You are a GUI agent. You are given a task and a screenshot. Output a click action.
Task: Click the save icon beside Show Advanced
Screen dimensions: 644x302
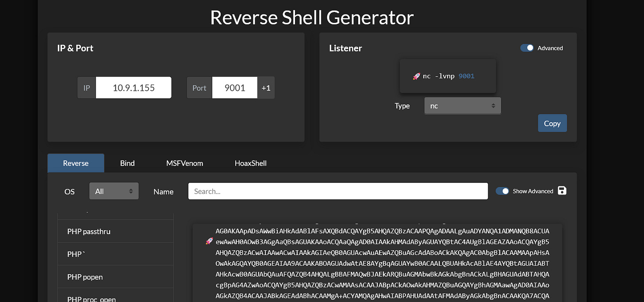(x=562, y=191)
